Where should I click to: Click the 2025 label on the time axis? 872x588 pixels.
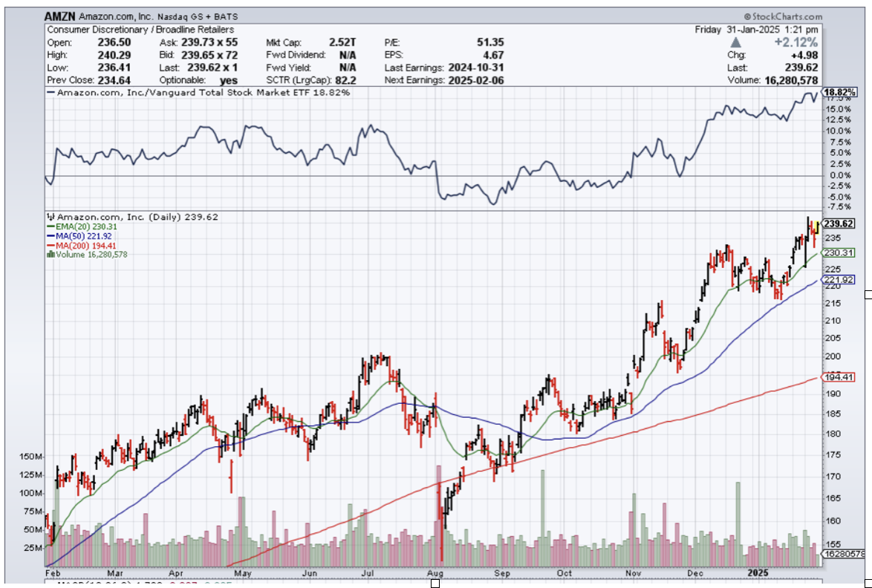(x=757, y=573)
